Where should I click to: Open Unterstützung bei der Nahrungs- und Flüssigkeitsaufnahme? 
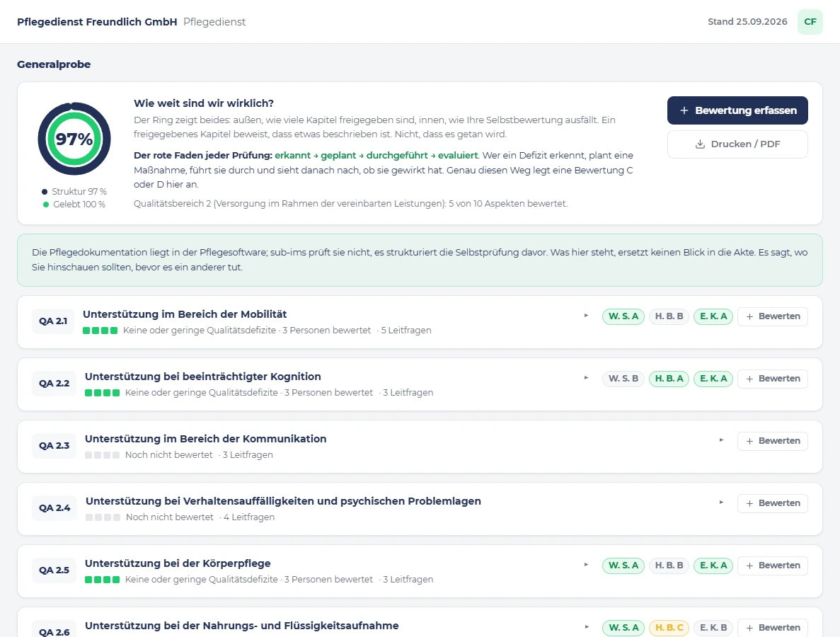tap(241, 625)
